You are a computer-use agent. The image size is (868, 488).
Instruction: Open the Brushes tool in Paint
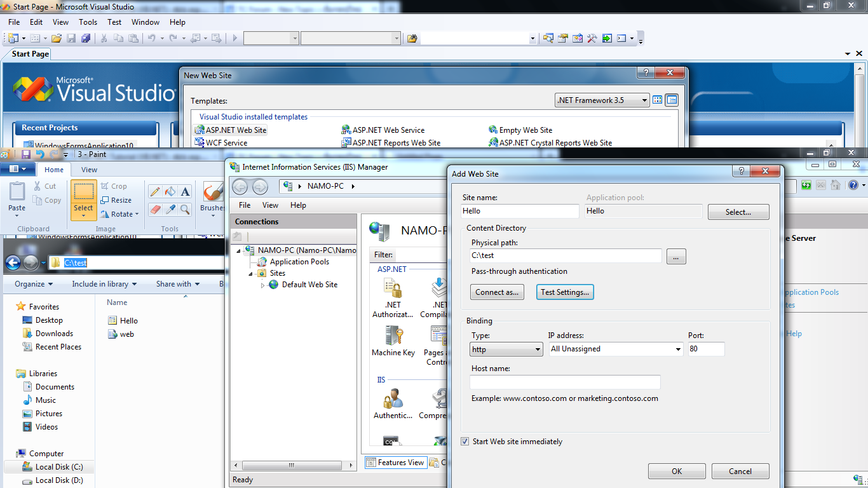212,200
